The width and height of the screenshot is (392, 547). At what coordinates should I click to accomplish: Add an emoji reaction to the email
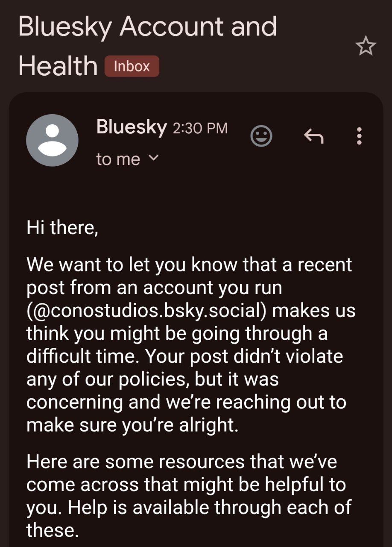[261, 136]
